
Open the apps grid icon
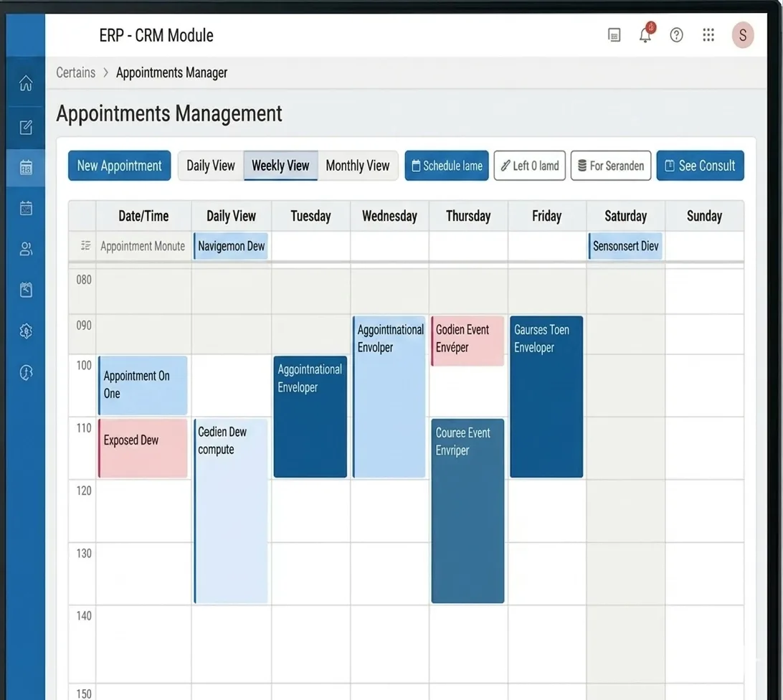(708, 35)
